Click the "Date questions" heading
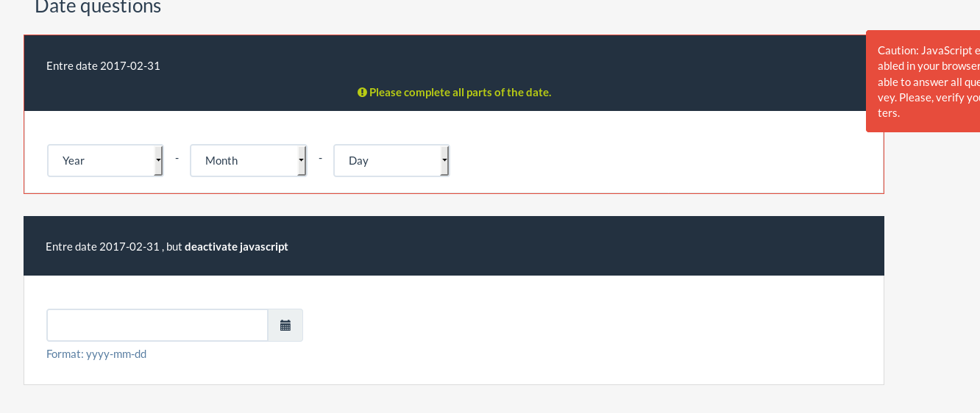The image size is (980, 413). [x=98, y=7]
